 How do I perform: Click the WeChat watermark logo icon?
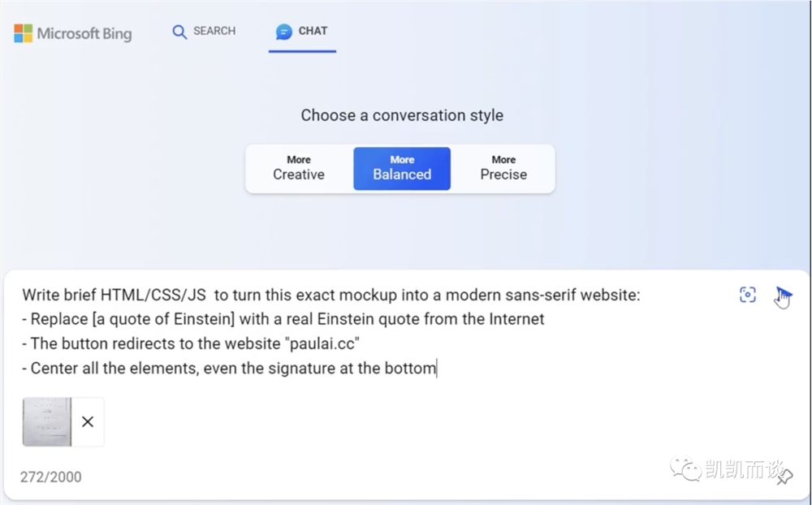pos(685,468)
